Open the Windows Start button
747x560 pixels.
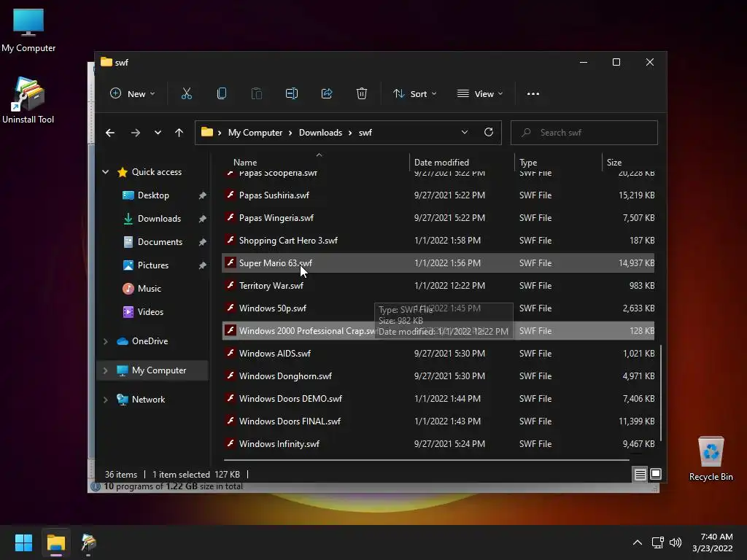pos(23,542)
